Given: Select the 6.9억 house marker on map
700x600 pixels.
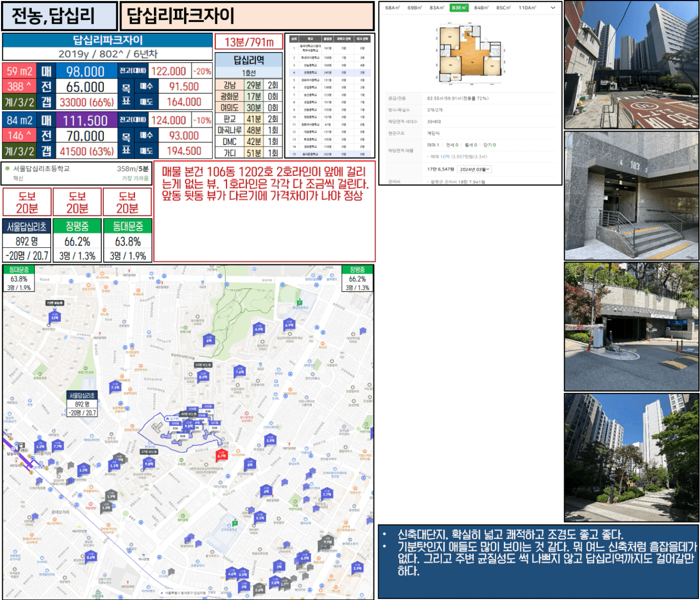Looking at the screenshot, I should point(289,324).
